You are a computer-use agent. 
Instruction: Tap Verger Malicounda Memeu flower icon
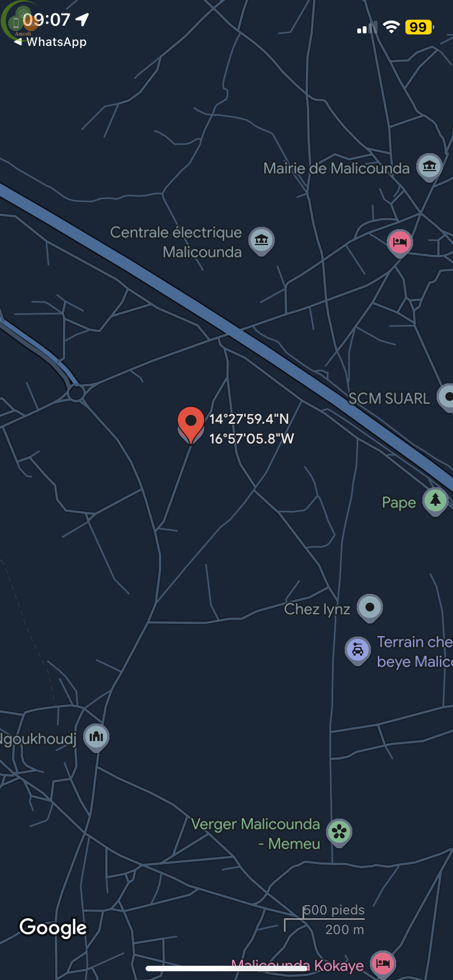pos(339,832)
